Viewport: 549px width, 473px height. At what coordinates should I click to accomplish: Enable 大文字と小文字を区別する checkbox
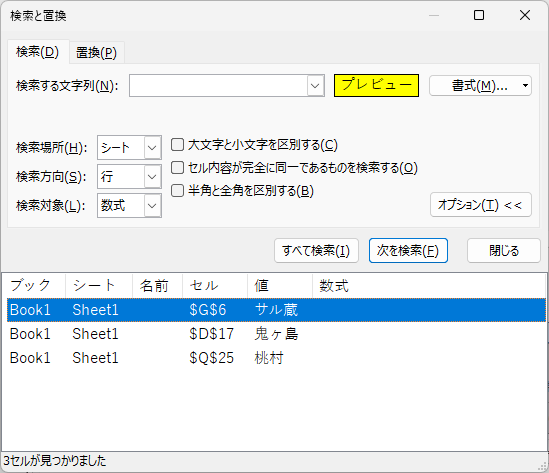click(x=177, y=145)
